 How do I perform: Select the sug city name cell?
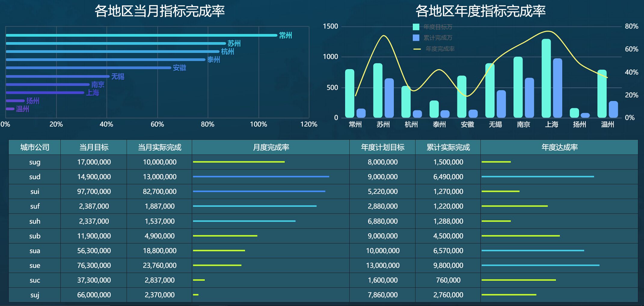[35, 162]
